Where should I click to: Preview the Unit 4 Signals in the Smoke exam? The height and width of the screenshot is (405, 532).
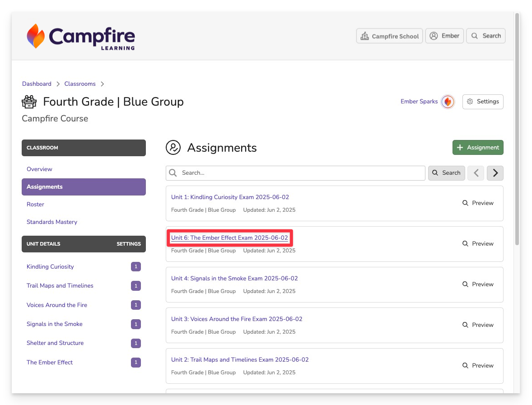(478, 284)
